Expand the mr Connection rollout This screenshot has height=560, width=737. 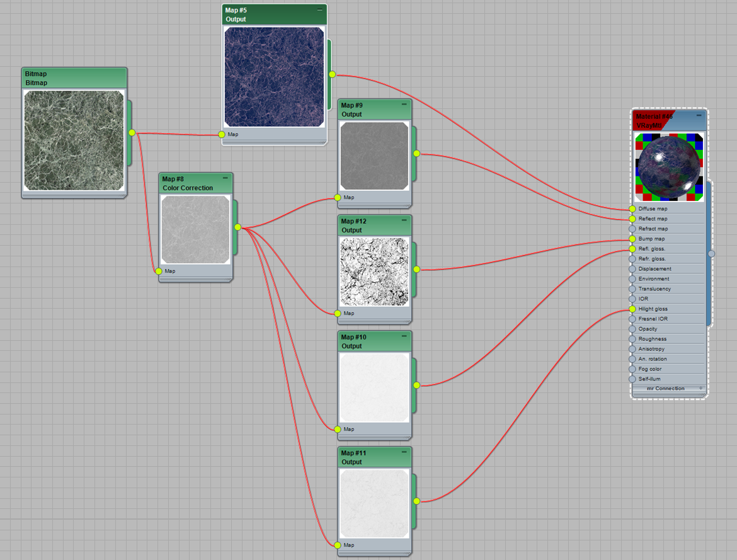pyautogui.click(x=699, y=388)
